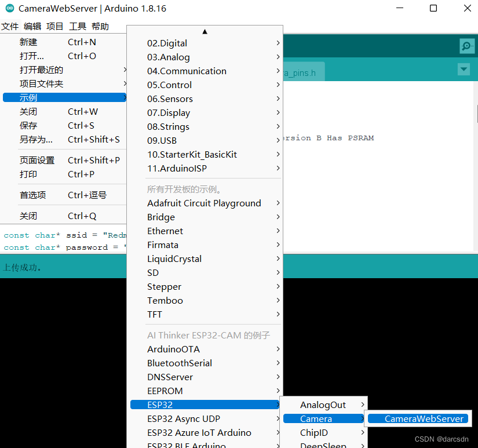Open the tab dropdown arrow button
The height and width of the screenshot is (448, 478).
click(x=464, y=69)
